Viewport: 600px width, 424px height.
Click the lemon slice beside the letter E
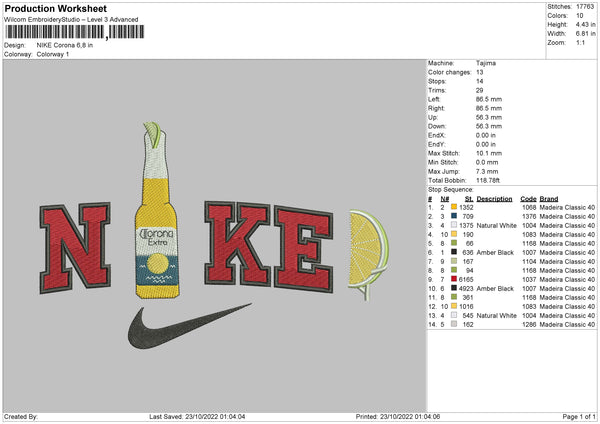368,253
